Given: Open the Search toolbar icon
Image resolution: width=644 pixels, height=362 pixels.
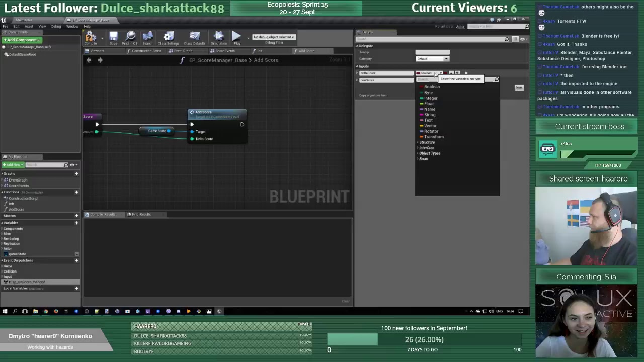Looking at the screenshot, I should (147, 37).
